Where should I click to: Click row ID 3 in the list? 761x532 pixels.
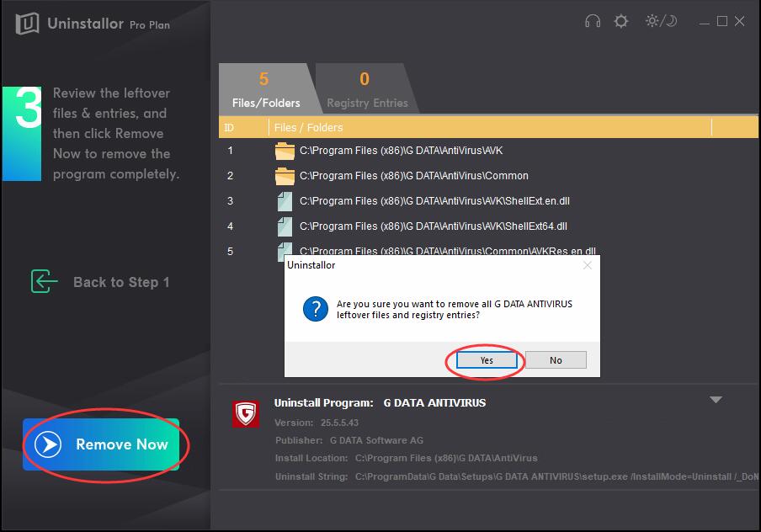(x=230, y=201)
